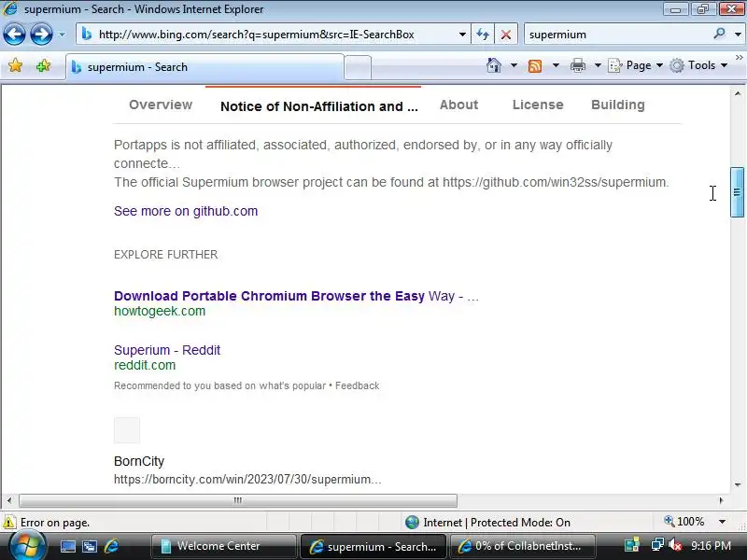
Task: Click the RSS Feeds icon
Action: [x=535, y=65]
